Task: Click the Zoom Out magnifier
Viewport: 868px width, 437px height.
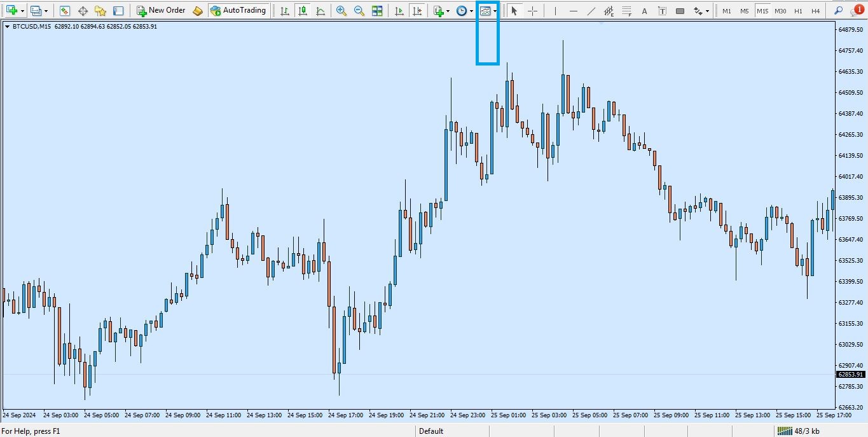Action: click(359, 11)
